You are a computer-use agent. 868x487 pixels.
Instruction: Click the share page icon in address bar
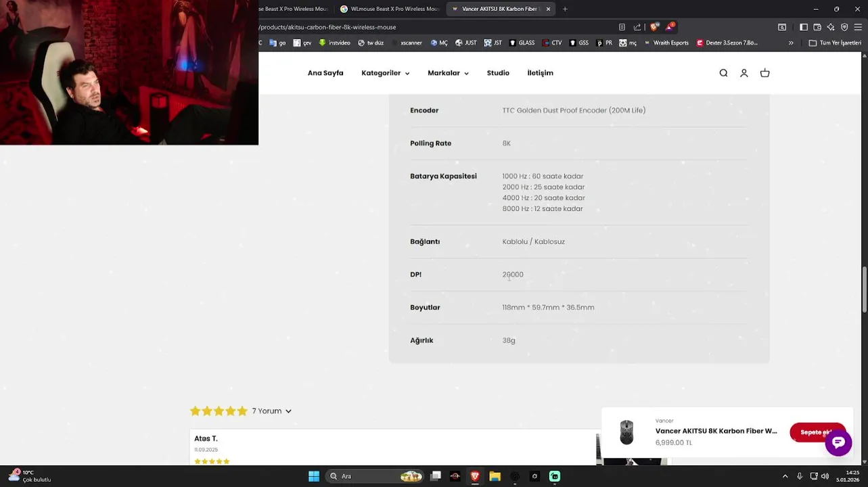pyautogui.click(x=637, y=27)
